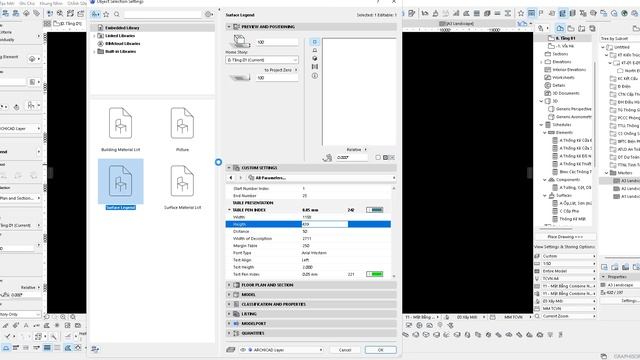This screenshot has width=640, height=360.
Task: Collapse the Schedules node in Navigator
Action: pos(542,124)
